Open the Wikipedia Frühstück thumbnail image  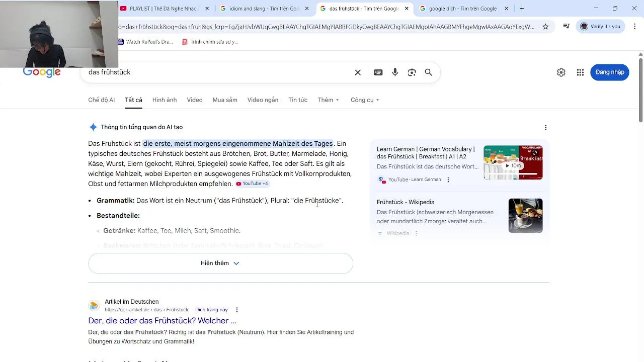pyautogui.click(x=525, y=216)
